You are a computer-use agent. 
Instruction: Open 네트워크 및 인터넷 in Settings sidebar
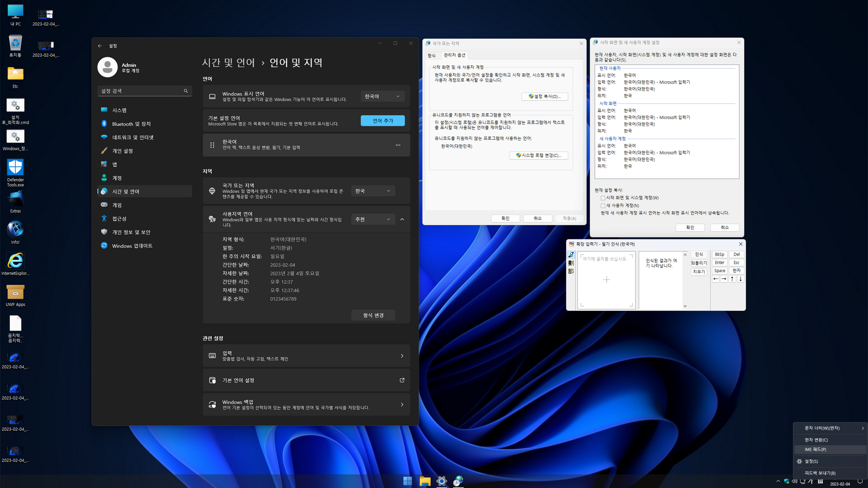point(144,137)
